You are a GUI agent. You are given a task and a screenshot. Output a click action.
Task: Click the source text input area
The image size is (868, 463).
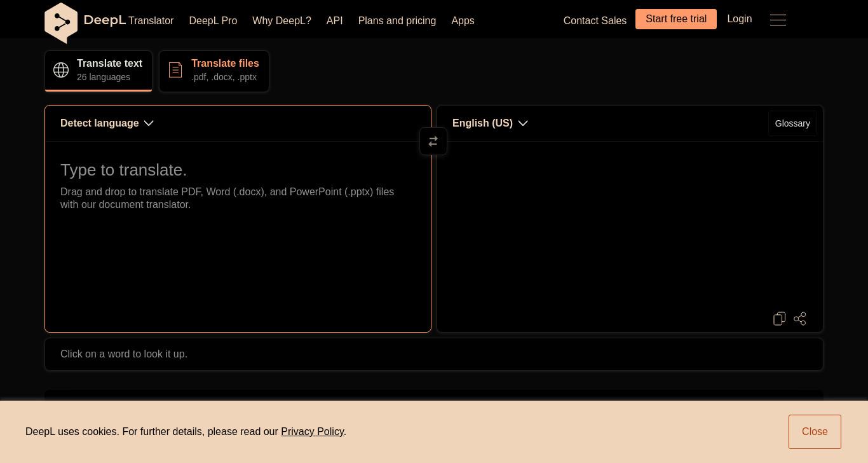pyautogui.click(x=238, y=237)
